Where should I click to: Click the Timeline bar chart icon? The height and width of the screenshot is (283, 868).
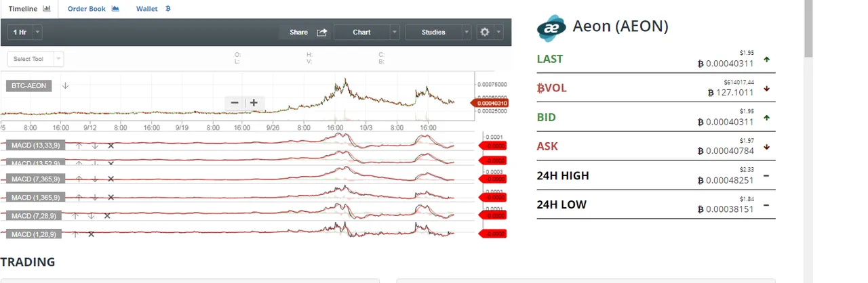point(47,9)
